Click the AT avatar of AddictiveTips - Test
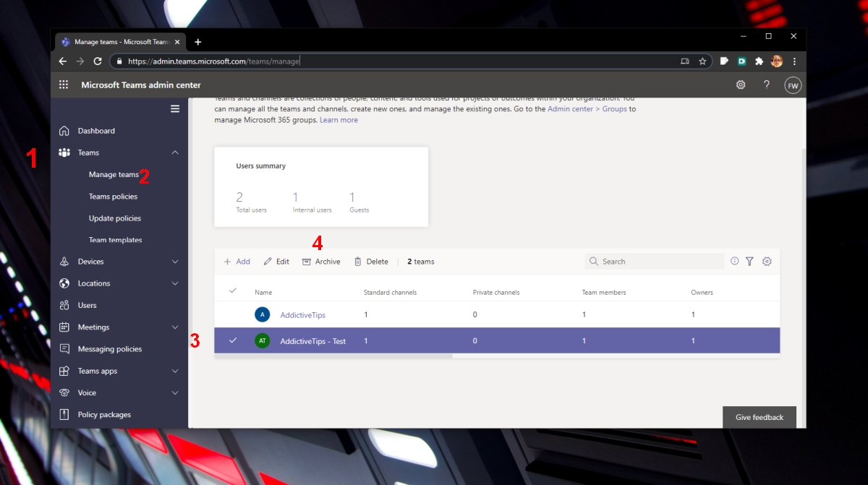The height and width of the screenshot is (485, 868). point(262,340)
